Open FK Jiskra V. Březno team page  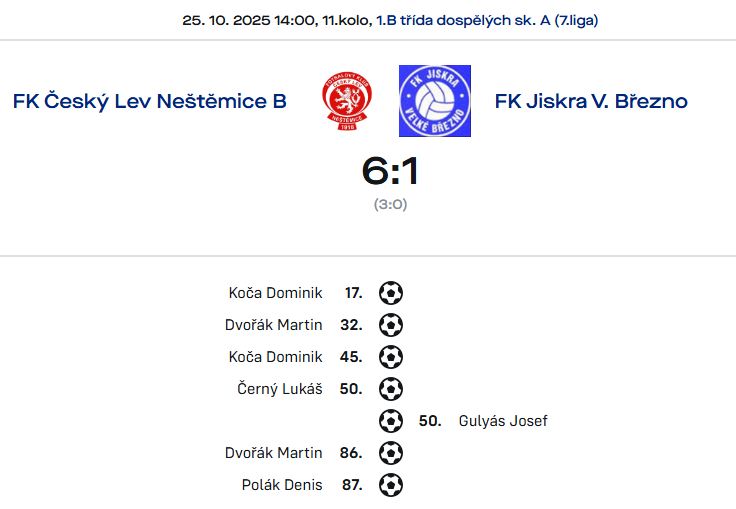click(591, 101)
